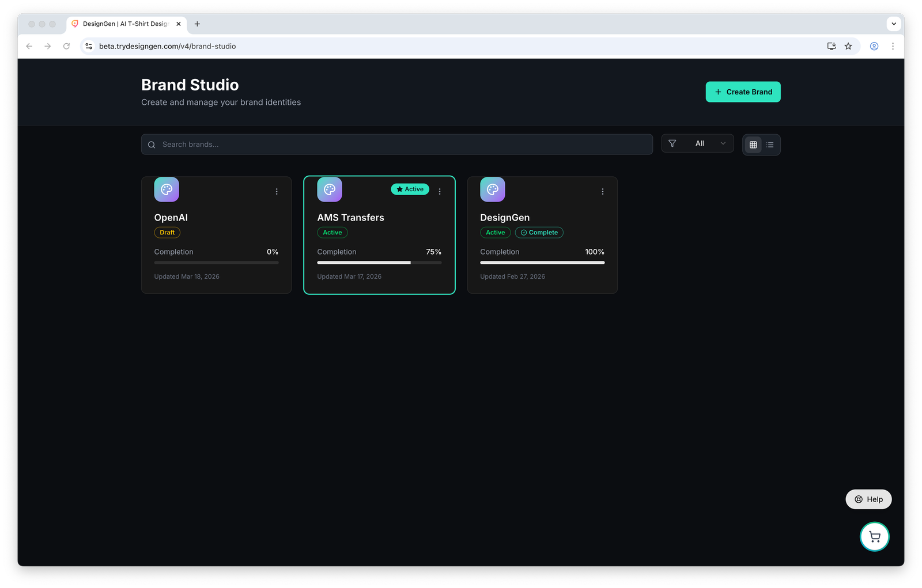922x588 pixels.
Task: Open a new browser tab
Action: point(197,24)
